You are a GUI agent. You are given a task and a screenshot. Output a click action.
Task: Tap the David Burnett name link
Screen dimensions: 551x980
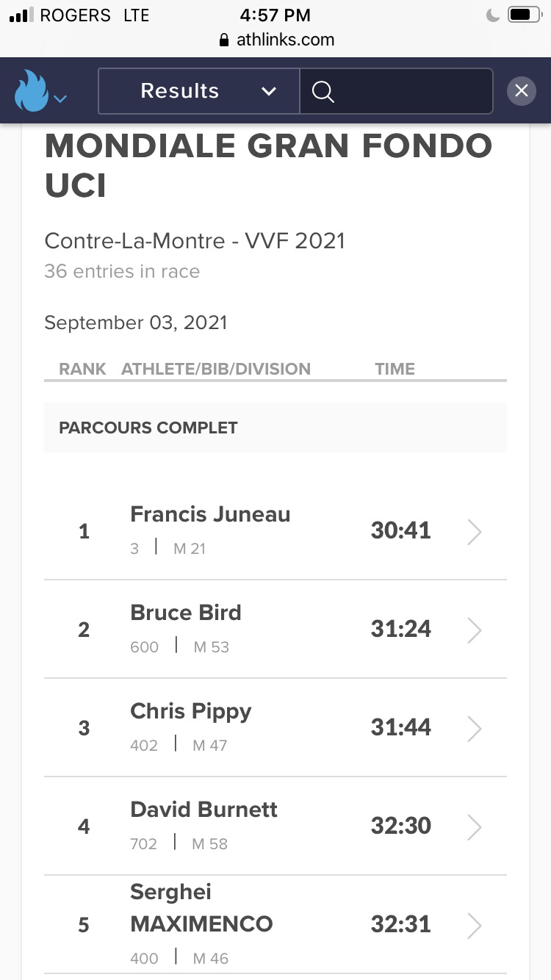click(204, 810)
